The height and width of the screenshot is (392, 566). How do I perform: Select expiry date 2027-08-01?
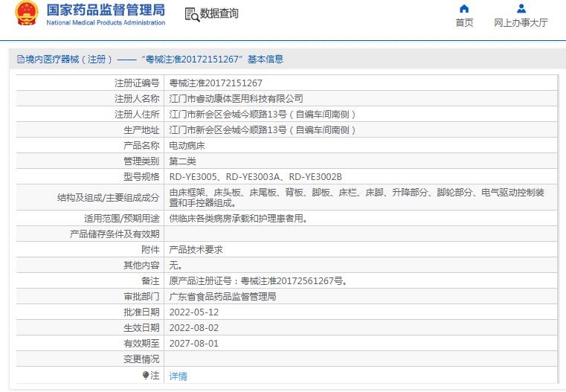pos(194,343)
